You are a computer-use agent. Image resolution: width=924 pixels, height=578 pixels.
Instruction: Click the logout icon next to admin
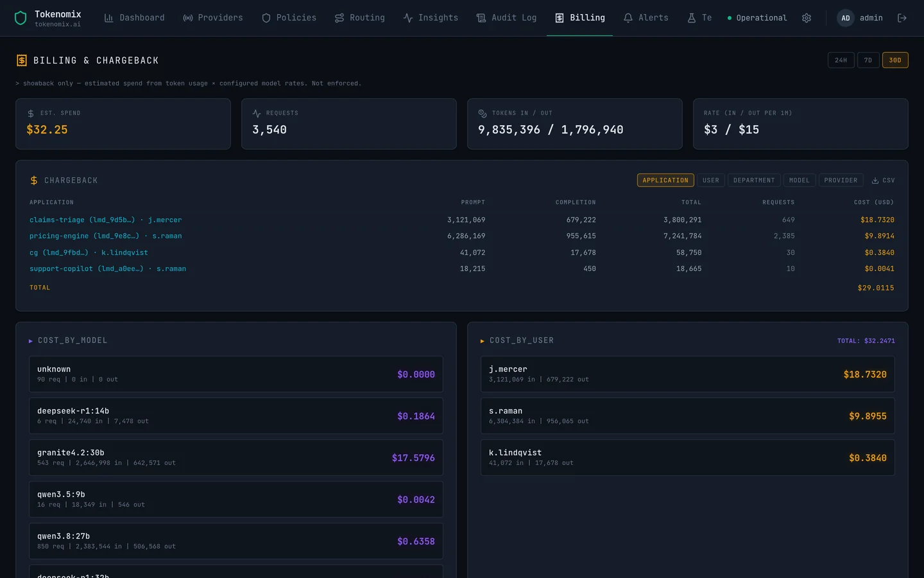[x=902, y=18]
